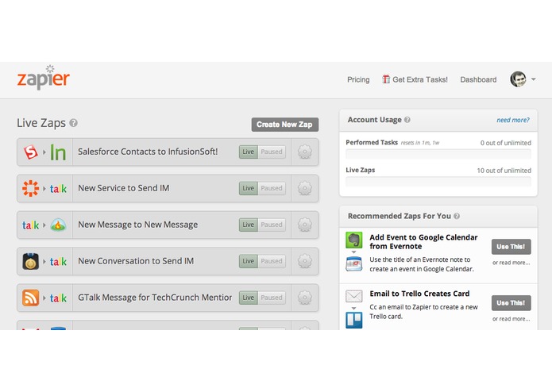552x392 pixels.
Task: Click medal icon in New Conversation zap
Action: pos(31,262)
